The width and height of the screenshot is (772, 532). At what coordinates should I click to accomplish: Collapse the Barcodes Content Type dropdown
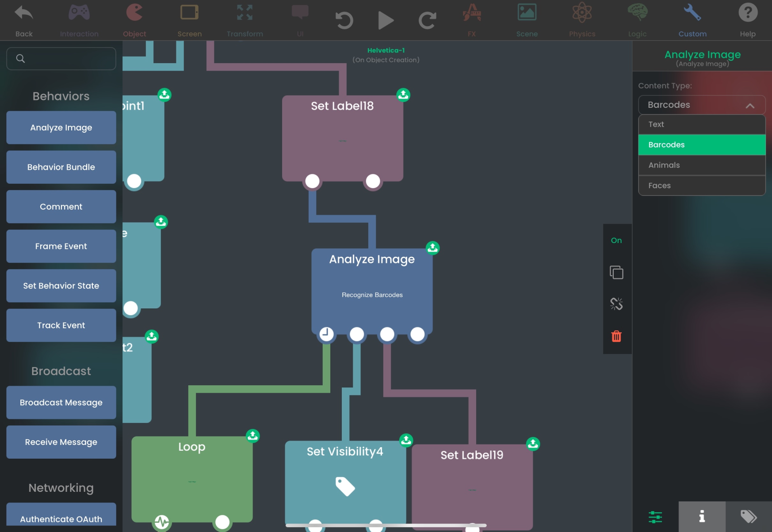coord(749,105)
